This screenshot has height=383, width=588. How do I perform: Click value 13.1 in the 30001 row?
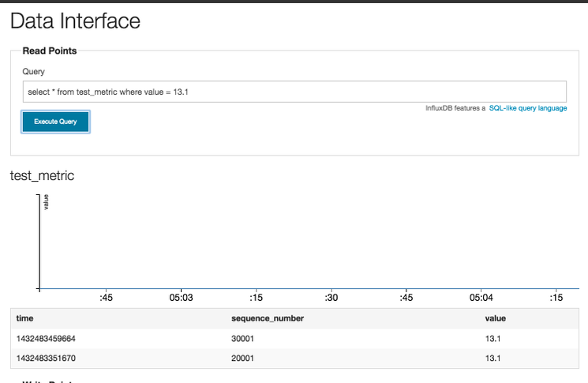coord(492,339)
